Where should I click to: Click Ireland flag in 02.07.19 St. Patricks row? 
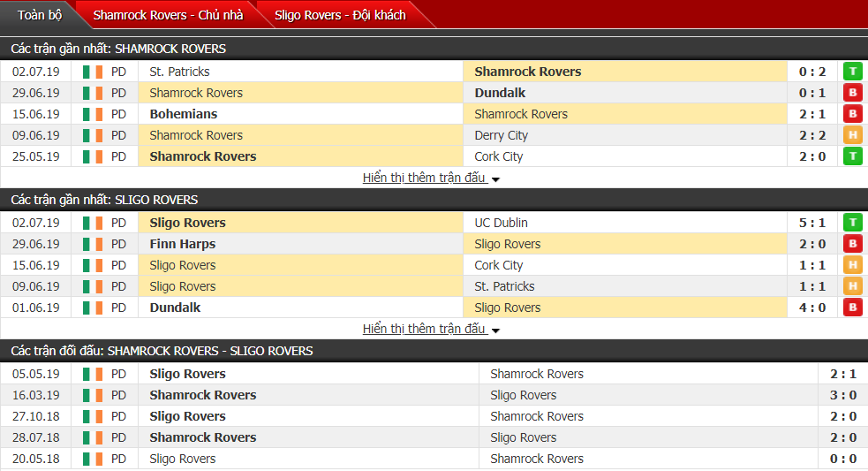click(x=93, y=72)
